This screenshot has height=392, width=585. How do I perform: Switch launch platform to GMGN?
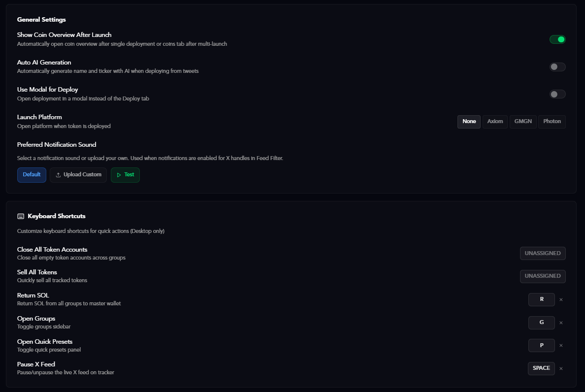523,122
